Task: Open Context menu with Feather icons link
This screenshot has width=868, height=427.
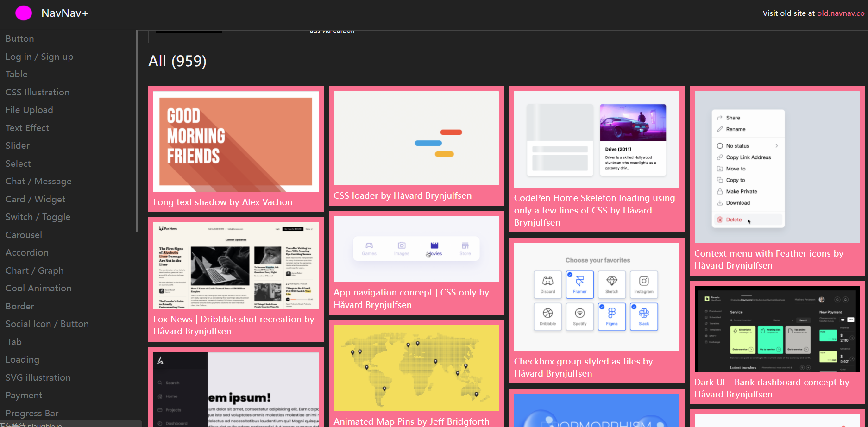Action: coord(769,259)
